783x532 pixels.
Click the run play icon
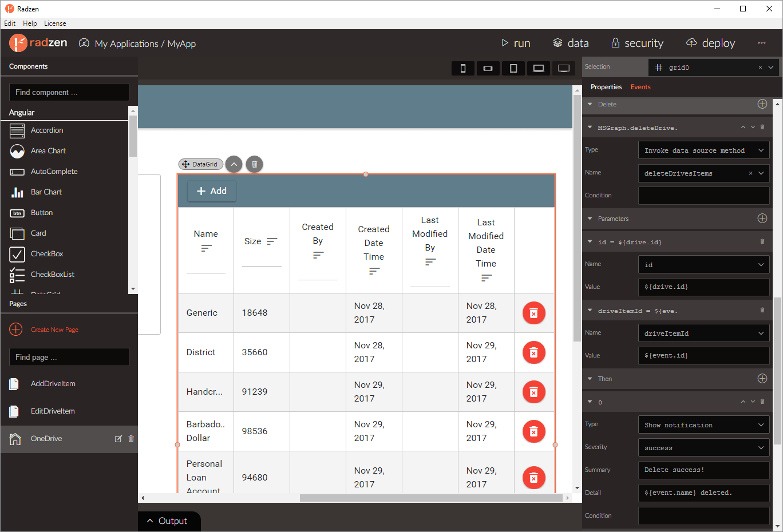[505, 43]
